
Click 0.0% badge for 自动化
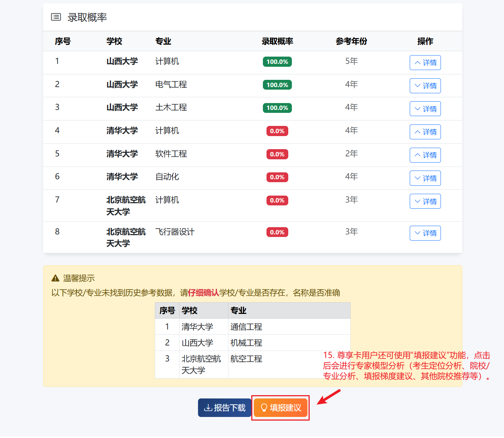[277, 177]
